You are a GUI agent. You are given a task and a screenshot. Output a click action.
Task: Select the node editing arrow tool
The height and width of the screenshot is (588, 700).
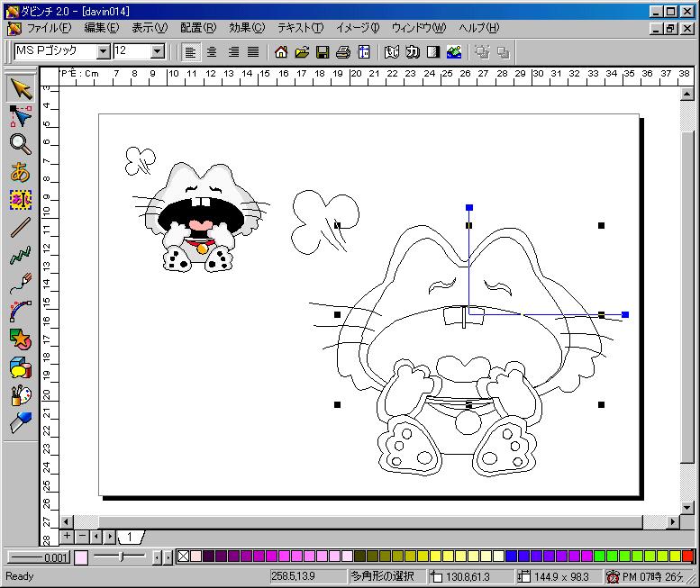tap(21, 116)
